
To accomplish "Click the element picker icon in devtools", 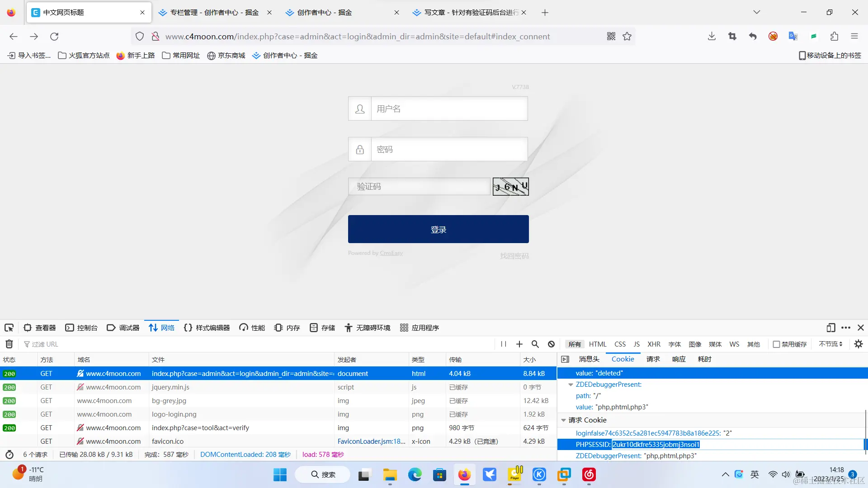I will pos(9,328).
